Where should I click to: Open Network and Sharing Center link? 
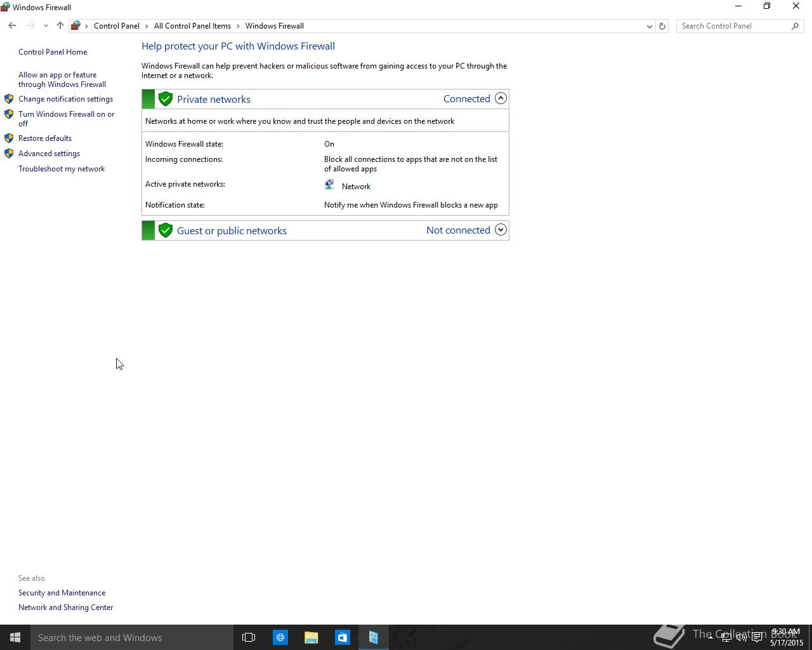(65, 607)
